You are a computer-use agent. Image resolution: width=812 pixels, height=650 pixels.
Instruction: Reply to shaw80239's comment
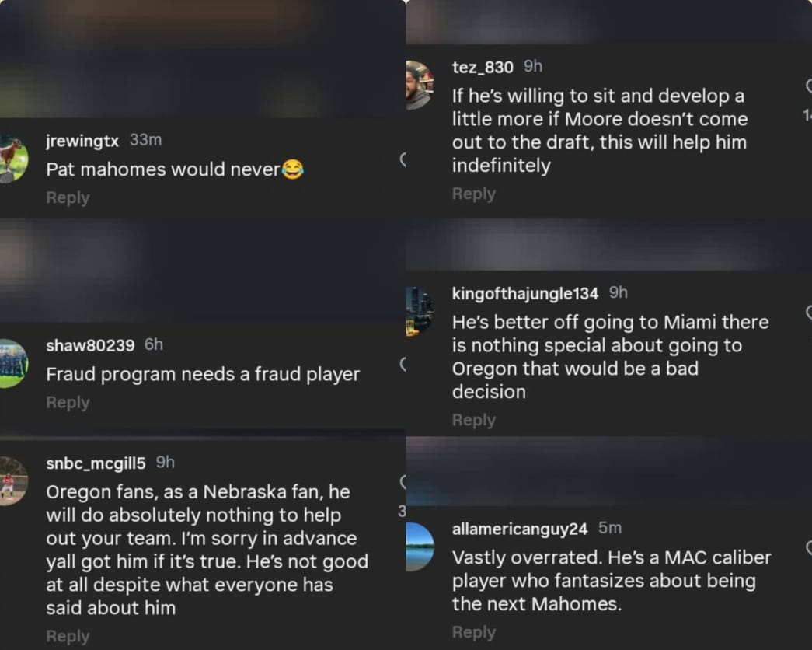(68, 402)
